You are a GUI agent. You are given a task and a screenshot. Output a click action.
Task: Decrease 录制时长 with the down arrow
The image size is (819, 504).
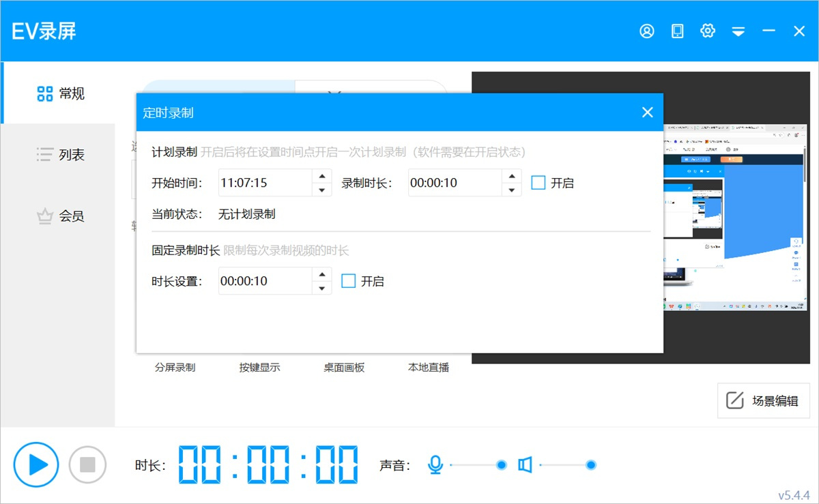click(512, 190)
